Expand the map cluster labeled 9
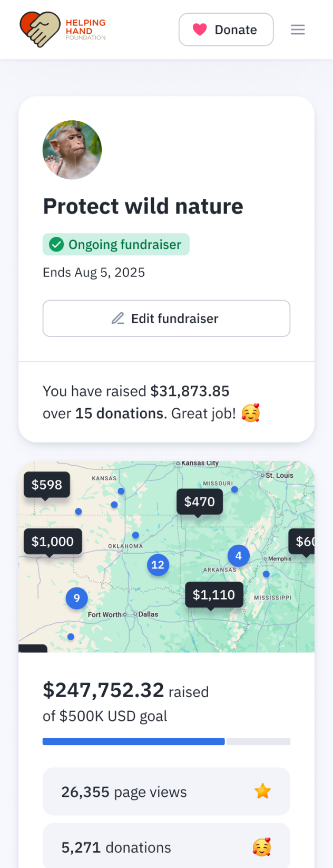Image resolution: width=333 pixels, height=868 pixels. tap(77, 598)
